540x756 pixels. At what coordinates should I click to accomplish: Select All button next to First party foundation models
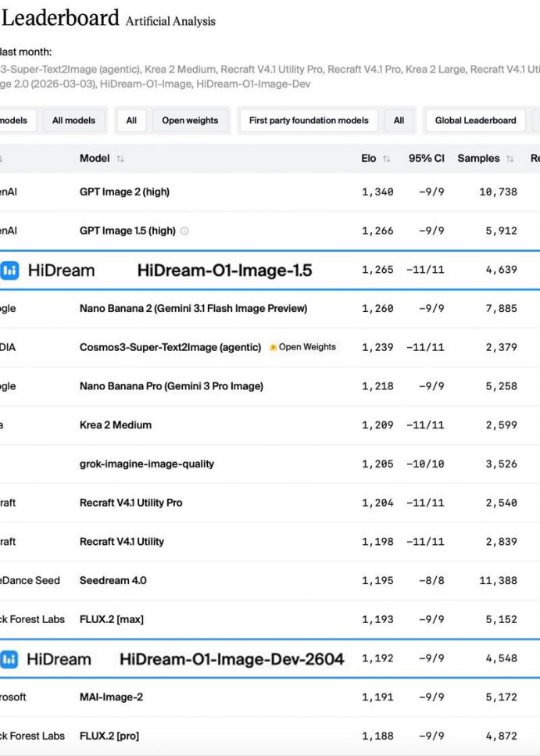click(x=399, y=120)
